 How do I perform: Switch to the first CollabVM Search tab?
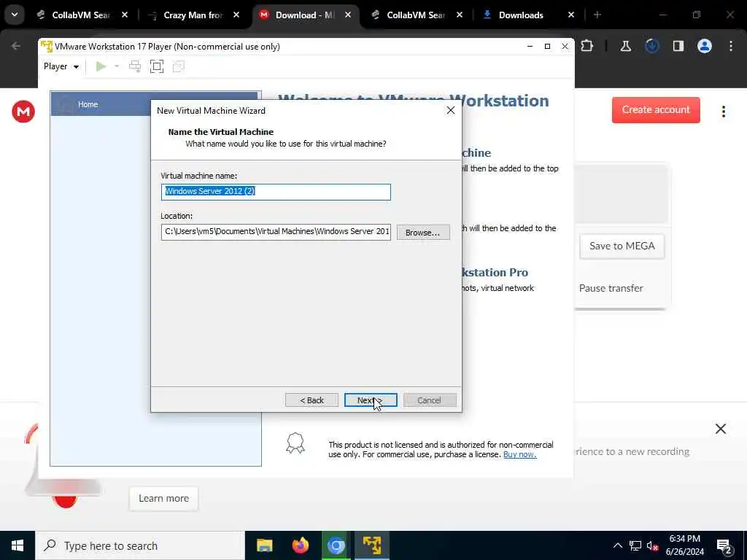click(81, 15)
